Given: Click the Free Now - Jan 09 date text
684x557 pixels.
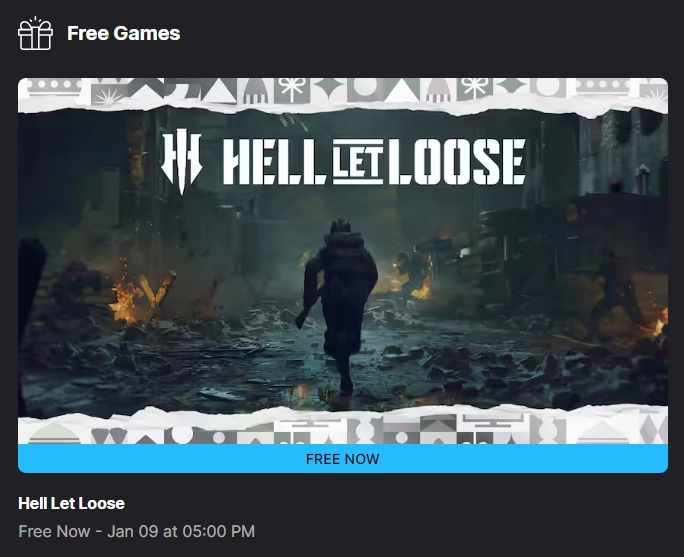Looking at the screenshot, I should tap(137, 531).
